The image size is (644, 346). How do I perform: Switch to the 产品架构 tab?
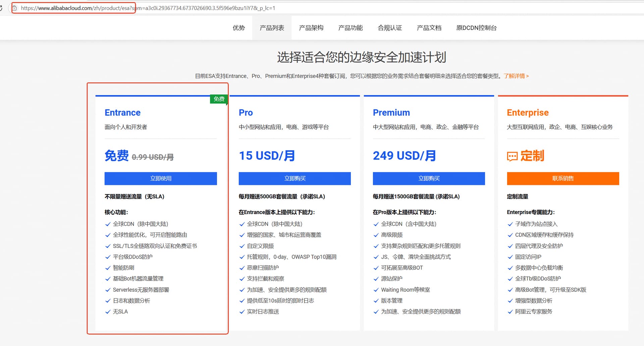(x=311, y=28)
